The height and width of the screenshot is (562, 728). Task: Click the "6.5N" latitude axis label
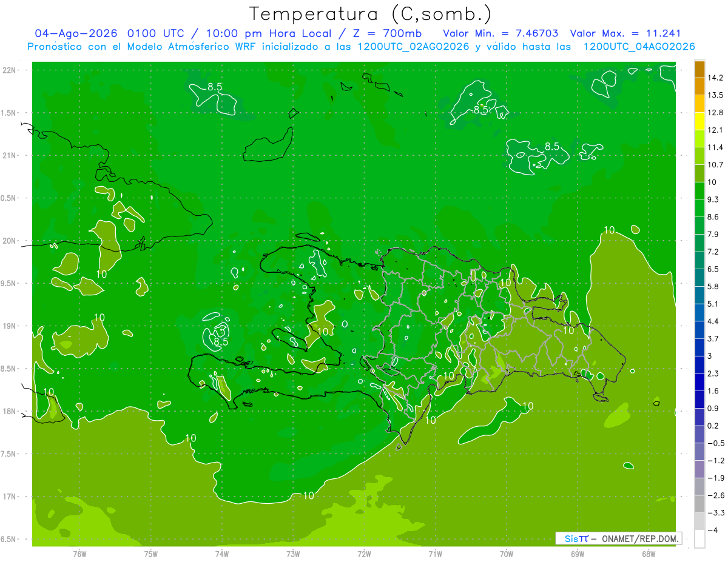coord(9,539)
